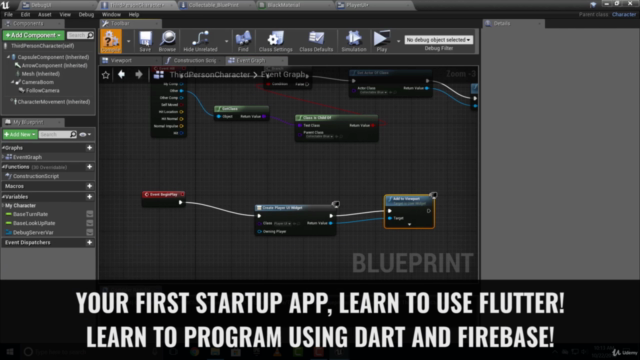Add a new graph with the plus icon
The image size is (640, 360).
click(89, 148)
